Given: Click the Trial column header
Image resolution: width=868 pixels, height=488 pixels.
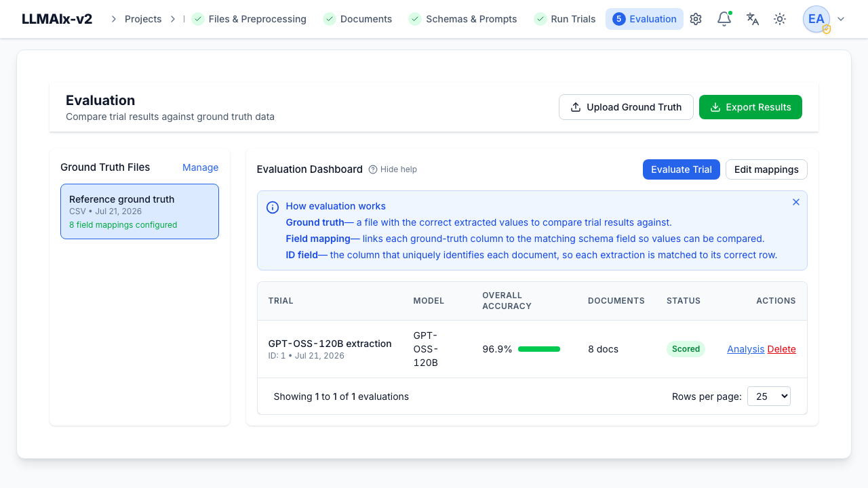Looking at the screenshot, I should pos(281,301).
